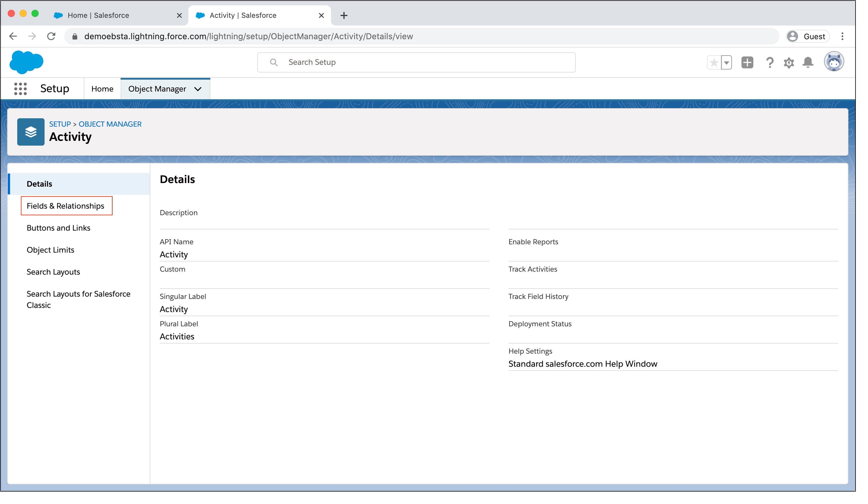Screen dimensions: 868x504
Task: Click the SETUP breadcrumb link
Action: [x=60, y=124]
